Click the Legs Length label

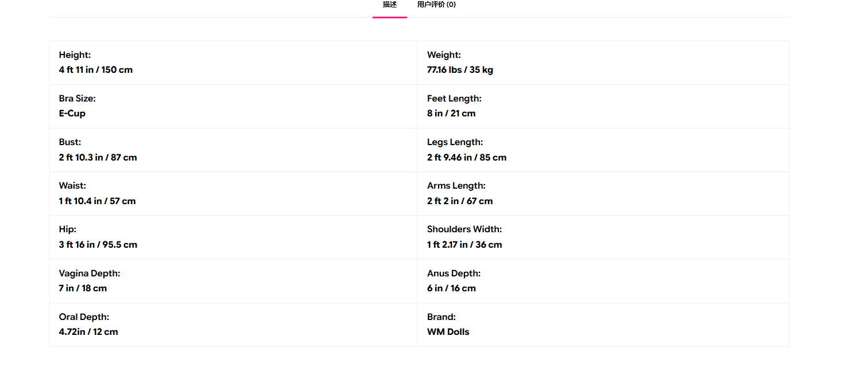click(x=455, y=142)
